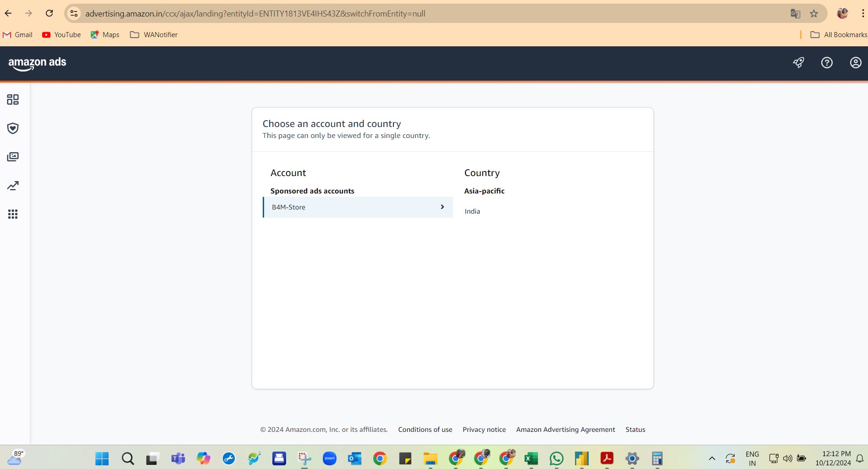Screen dimensions: 868x469
Task: Open volume speaker tray icon
Action: click(788, 458)
